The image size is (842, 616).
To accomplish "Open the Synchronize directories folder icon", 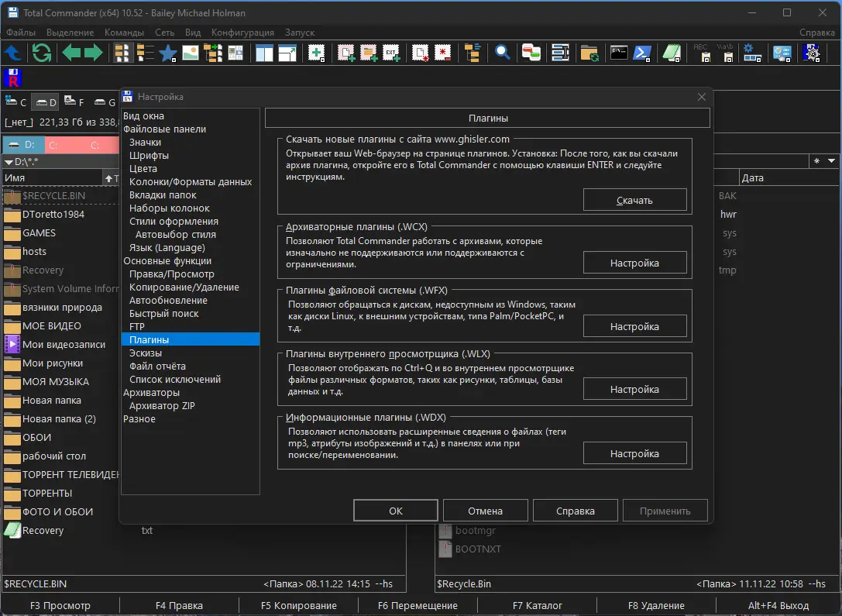I will point(589,53).
